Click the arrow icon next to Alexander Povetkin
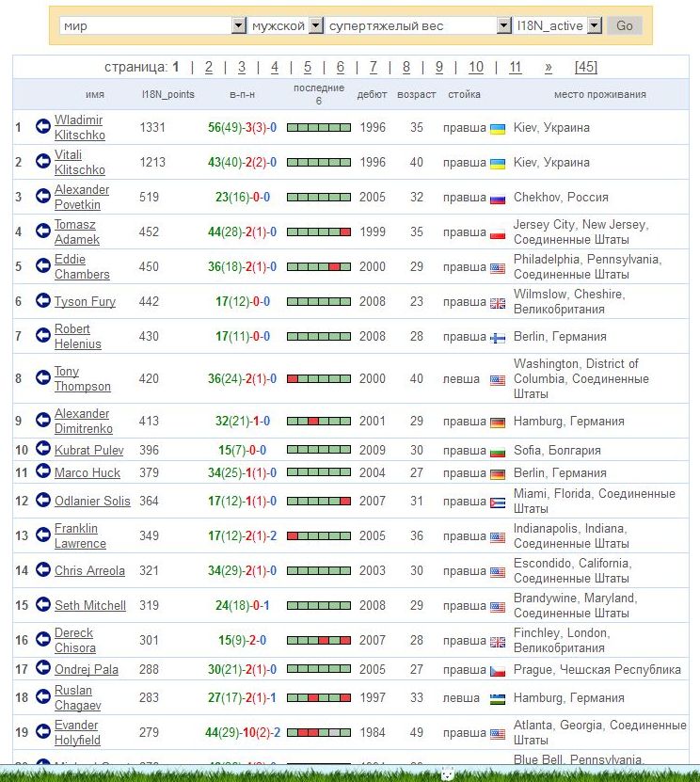 [42, 196]
